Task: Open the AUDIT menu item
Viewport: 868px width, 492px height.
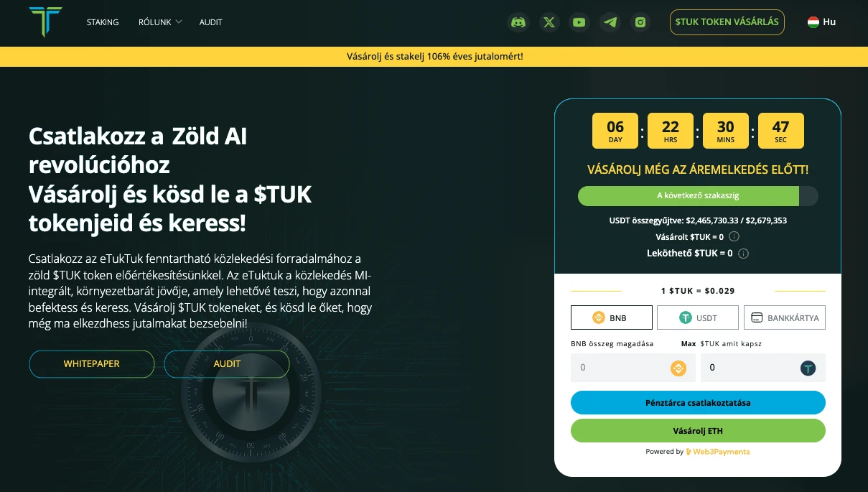Action: [x=210, y=22]
